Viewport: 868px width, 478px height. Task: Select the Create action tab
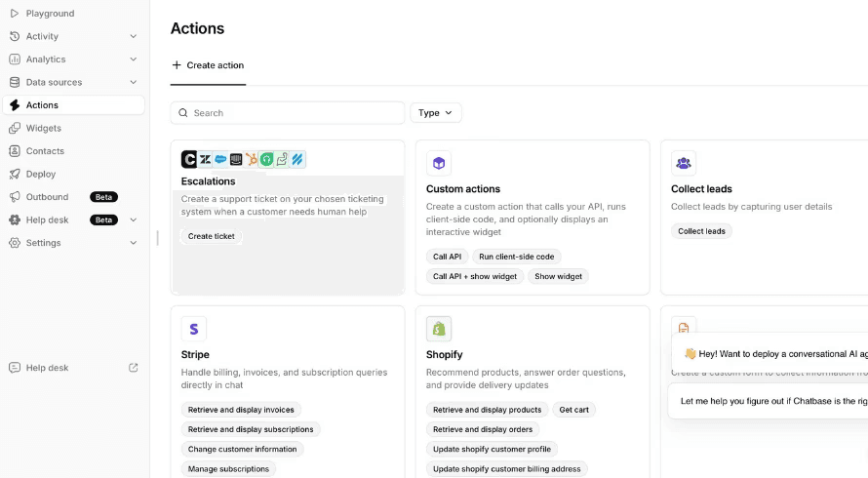208,65
